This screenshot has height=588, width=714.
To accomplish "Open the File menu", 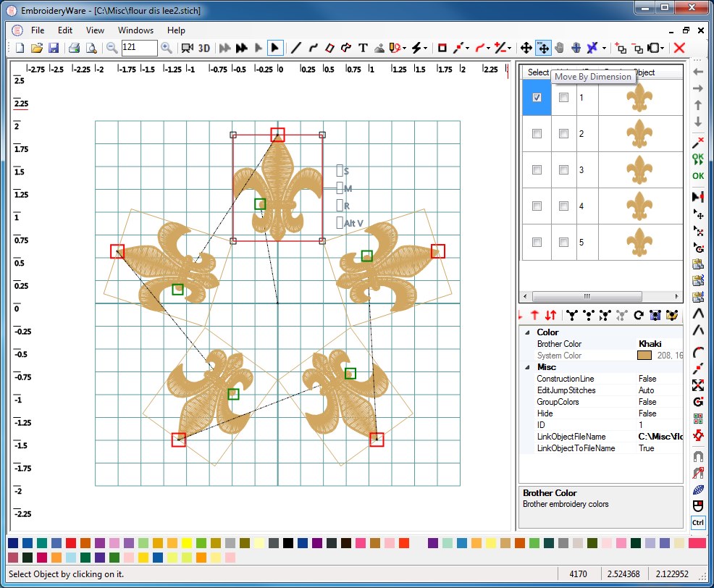I will coord(38,30).
